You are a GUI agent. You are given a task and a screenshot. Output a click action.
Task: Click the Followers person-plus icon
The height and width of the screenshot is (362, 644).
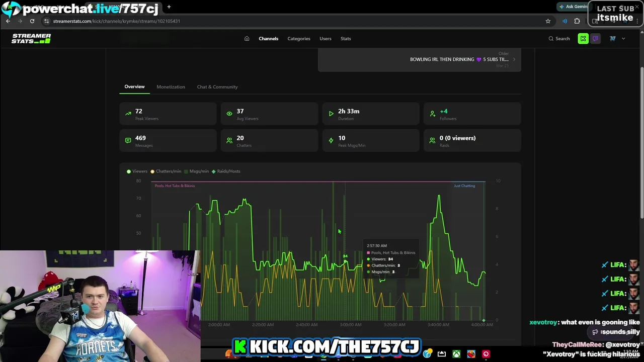(x=432, y=114)
